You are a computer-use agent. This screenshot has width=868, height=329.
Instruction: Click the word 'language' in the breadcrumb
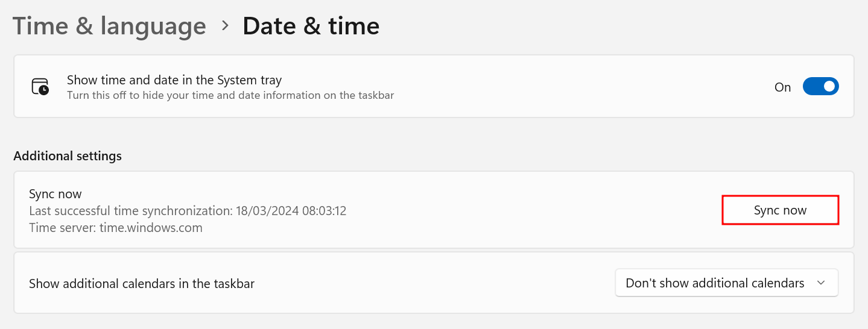153,27
